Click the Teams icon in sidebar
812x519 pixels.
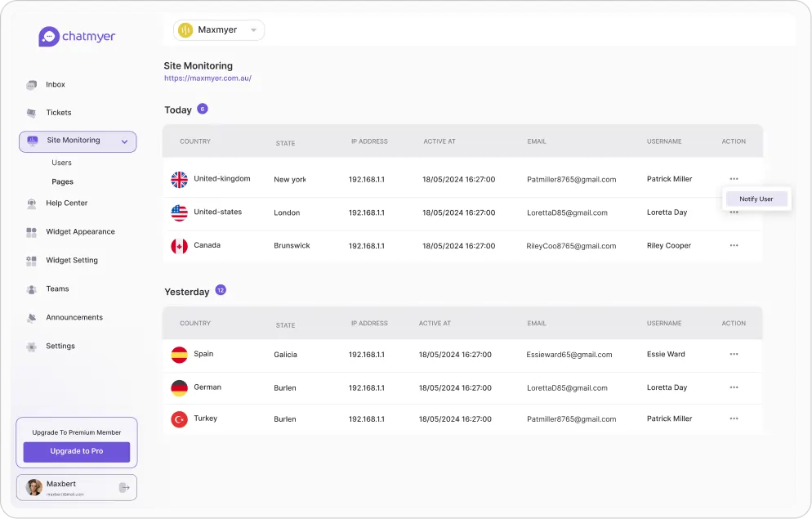31,289
